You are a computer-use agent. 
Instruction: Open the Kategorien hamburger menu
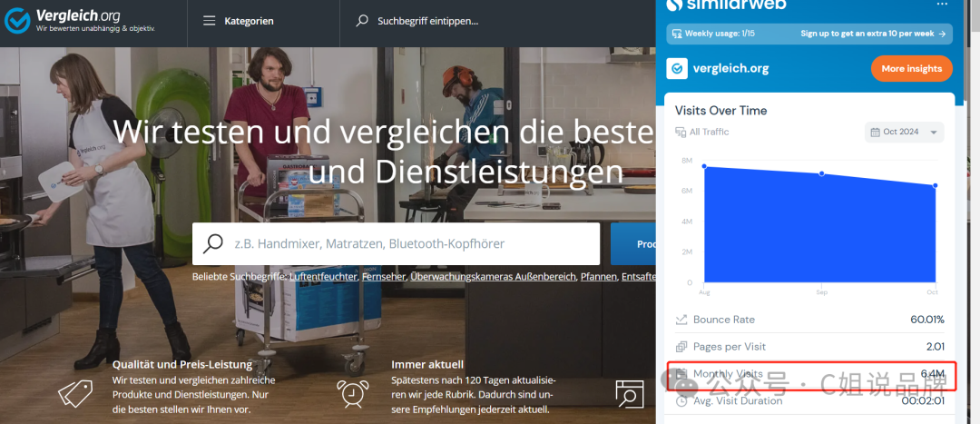(x=210, y=21)
